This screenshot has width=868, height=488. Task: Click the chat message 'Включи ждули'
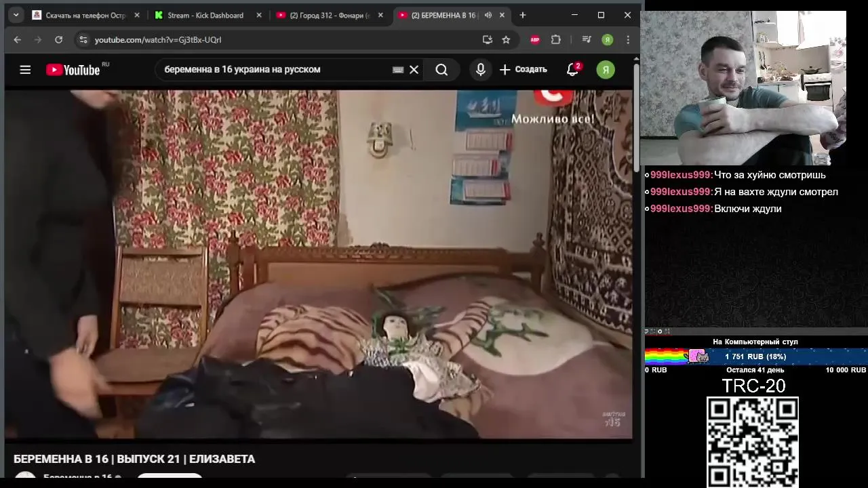[x=747, y=209]
